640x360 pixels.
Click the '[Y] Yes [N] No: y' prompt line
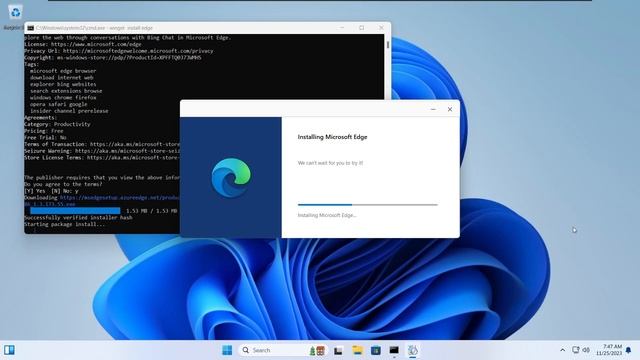51,191
